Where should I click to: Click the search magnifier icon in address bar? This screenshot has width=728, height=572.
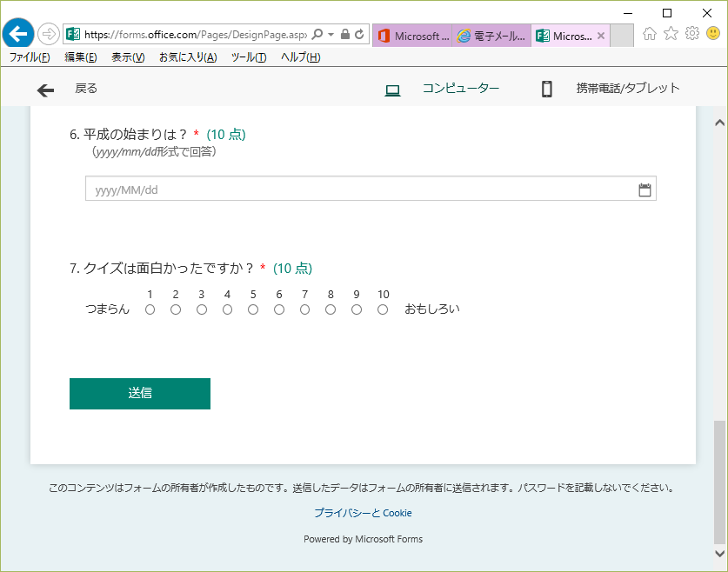coord(317,34)
